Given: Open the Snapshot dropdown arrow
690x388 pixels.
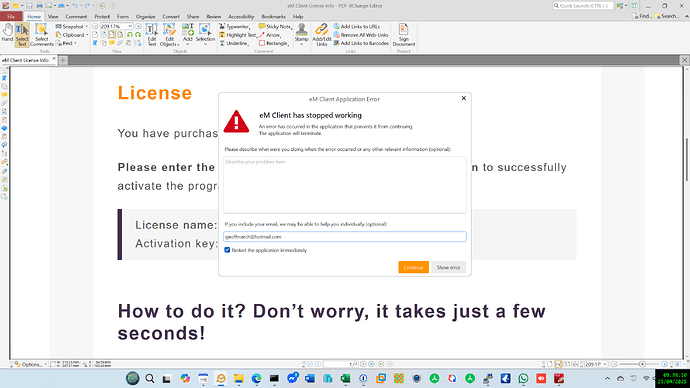Looking at the screenshot, I should pos(86,26).
